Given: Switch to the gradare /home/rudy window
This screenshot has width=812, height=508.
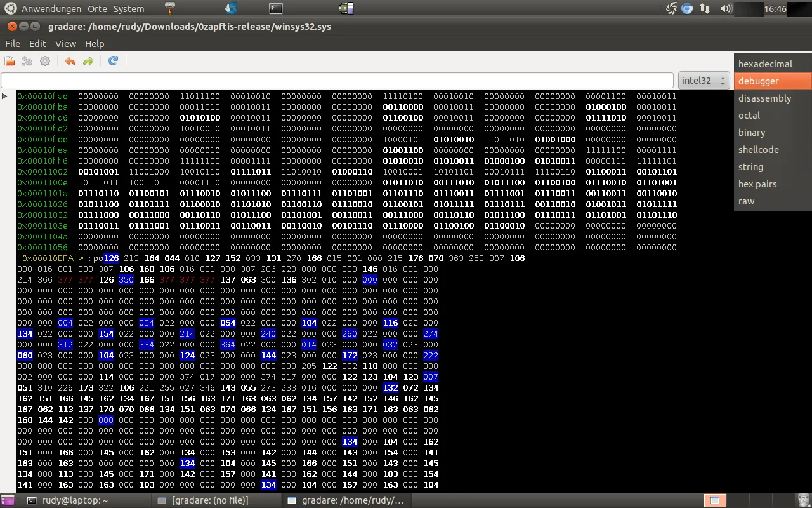Looking at the screenshot, I should tap(346, 500).
